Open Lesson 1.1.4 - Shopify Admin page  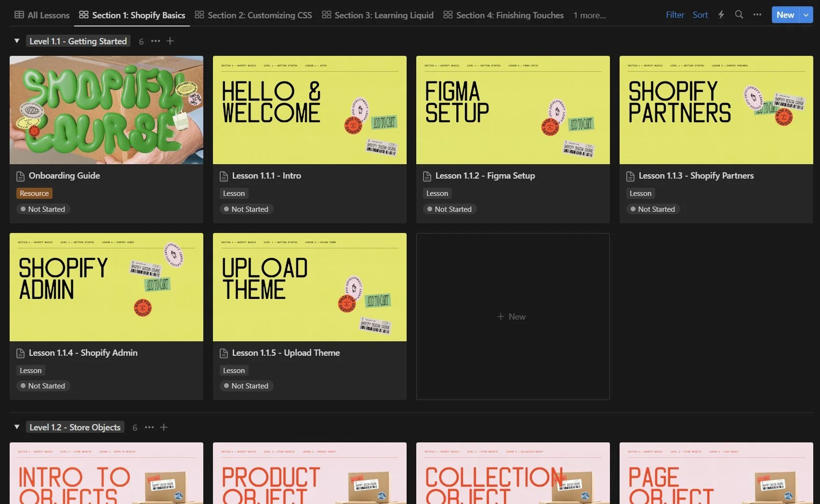click(x=83, y=353)
